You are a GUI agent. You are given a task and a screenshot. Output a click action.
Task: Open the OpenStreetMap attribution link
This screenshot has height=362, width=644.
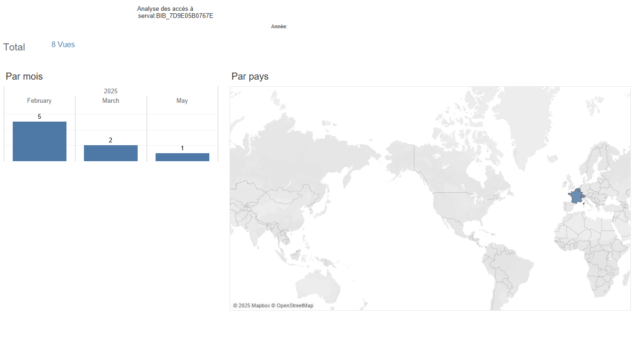pyautogui.click(x=292, y=305)
